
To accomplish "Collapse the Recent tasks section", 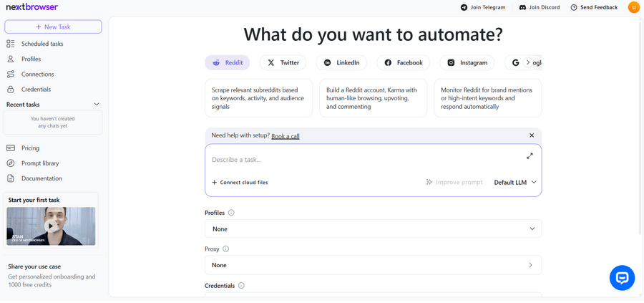I will [97, 105].
